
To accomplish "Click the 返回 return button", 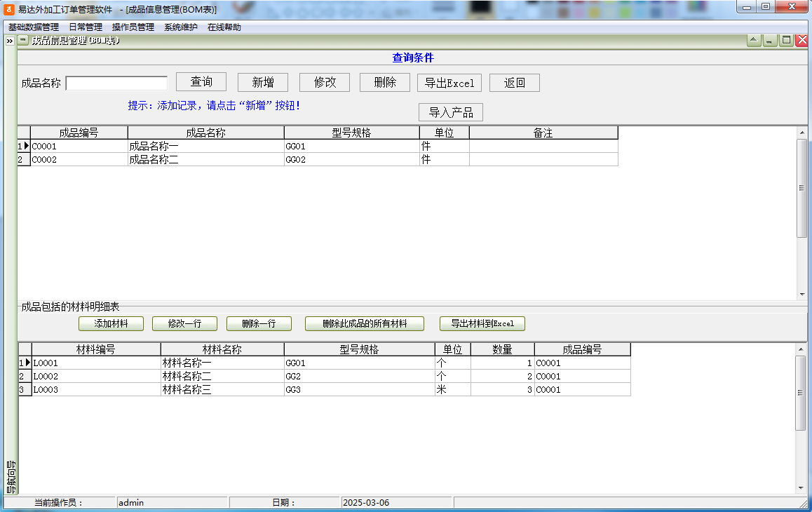I will (x=514, y=82).
